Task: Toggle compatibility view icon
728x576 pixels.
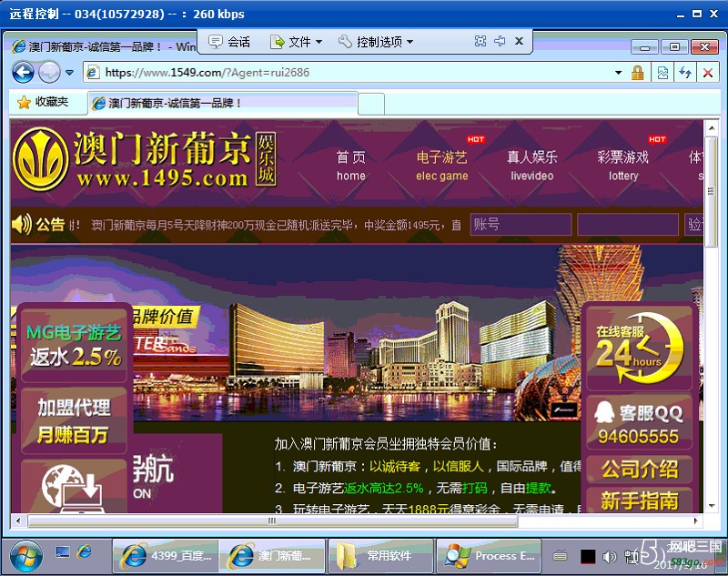Action: [662, 73]
